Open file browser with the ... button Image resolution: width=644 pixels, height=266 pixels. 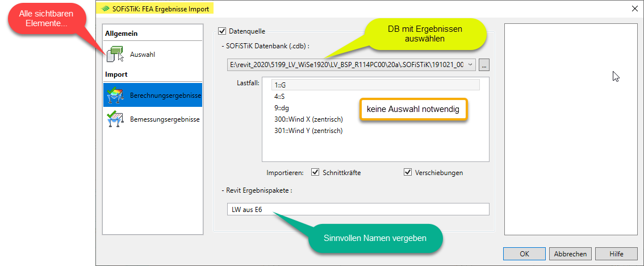484,65
